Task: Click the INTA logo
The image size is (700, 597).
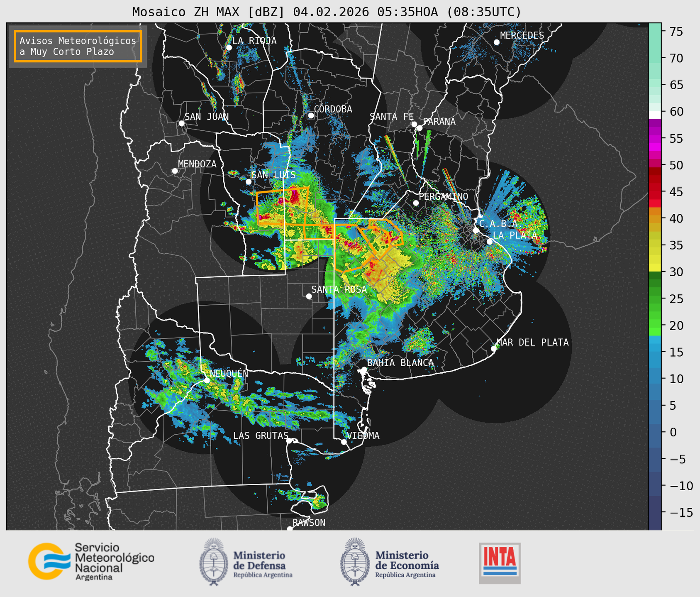Action: pos(500,563)
